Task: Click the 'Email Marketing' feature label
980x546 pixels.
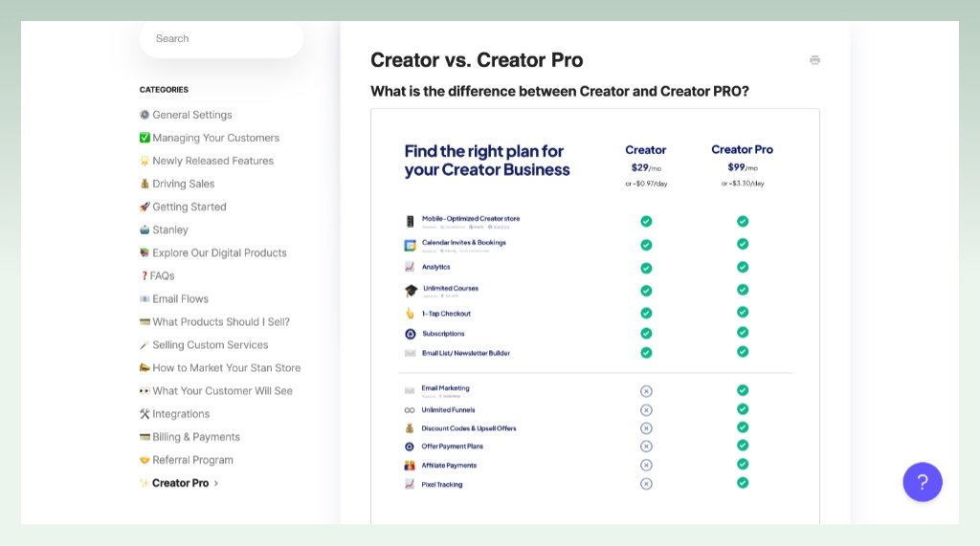Action: pos(445,388)
